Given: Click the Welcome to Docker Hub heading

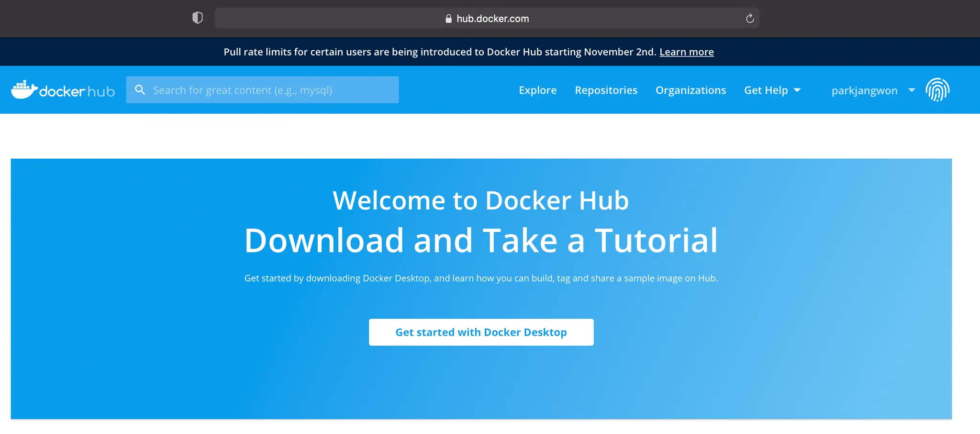Looking at the screenshot, I should (481, 200).
